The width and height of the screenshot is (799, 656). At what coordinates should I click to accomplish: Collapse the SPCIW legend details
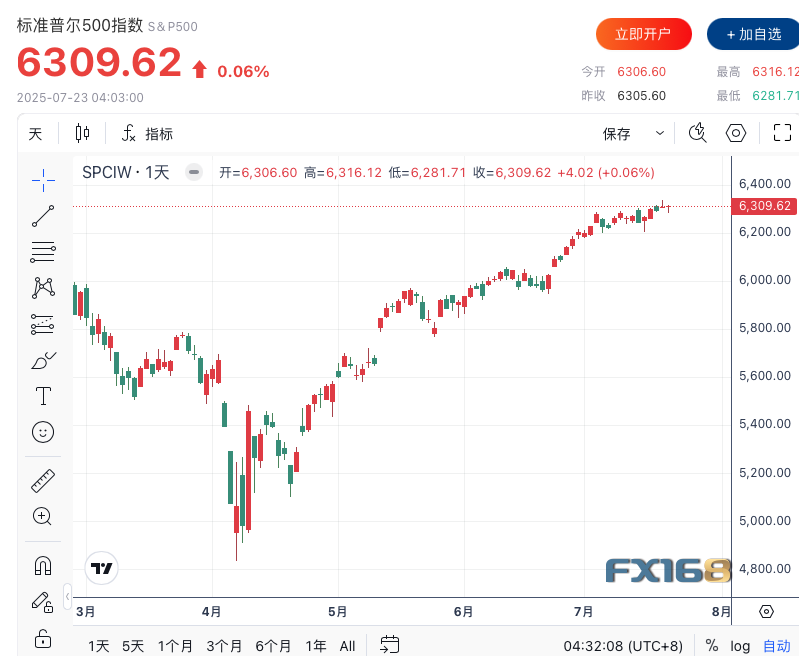tap(194, 171)
